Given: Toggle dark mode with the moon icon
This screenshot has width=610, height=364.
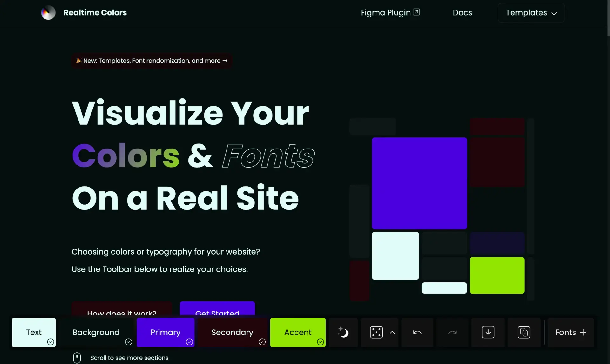Looking at the screenshot, I should 343,332.
